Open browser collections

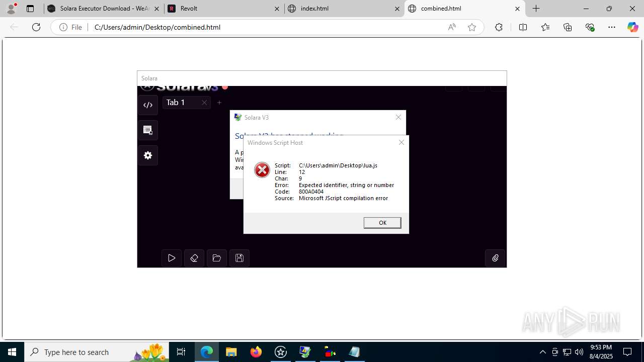point(568,27)
